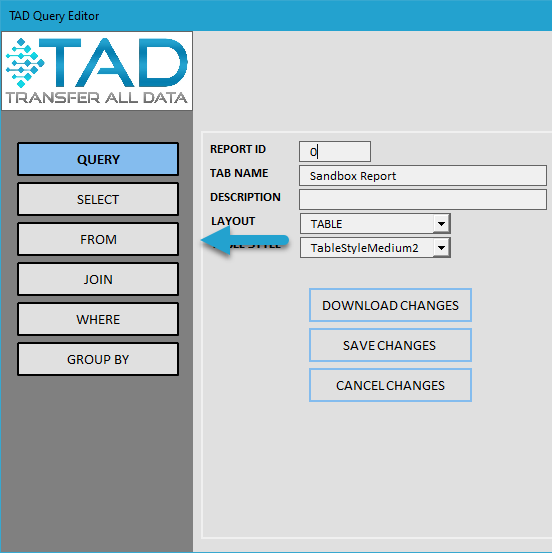The width and height of the screenshot is (552, 553).
Task: Click the DOWNLOAD CHANGES button
Action: (x=390, y=305)
